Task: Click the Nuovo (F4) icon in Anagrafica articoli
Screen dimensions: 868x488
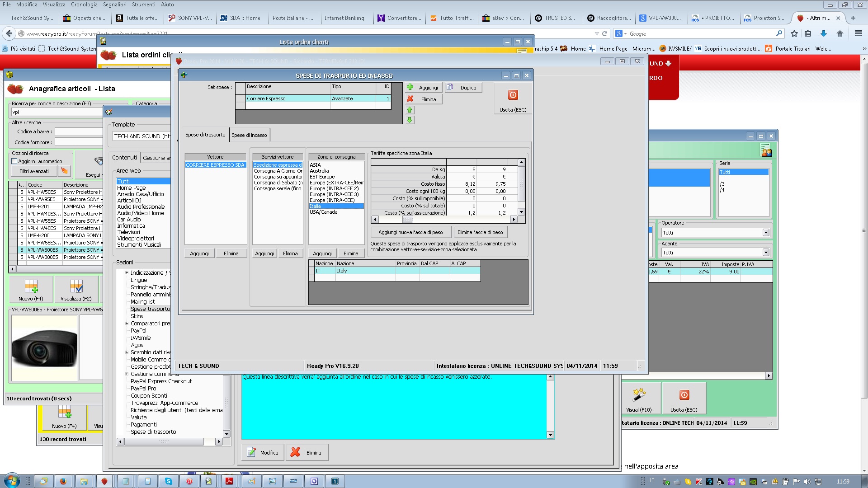Action: click(x=31, y=290)
